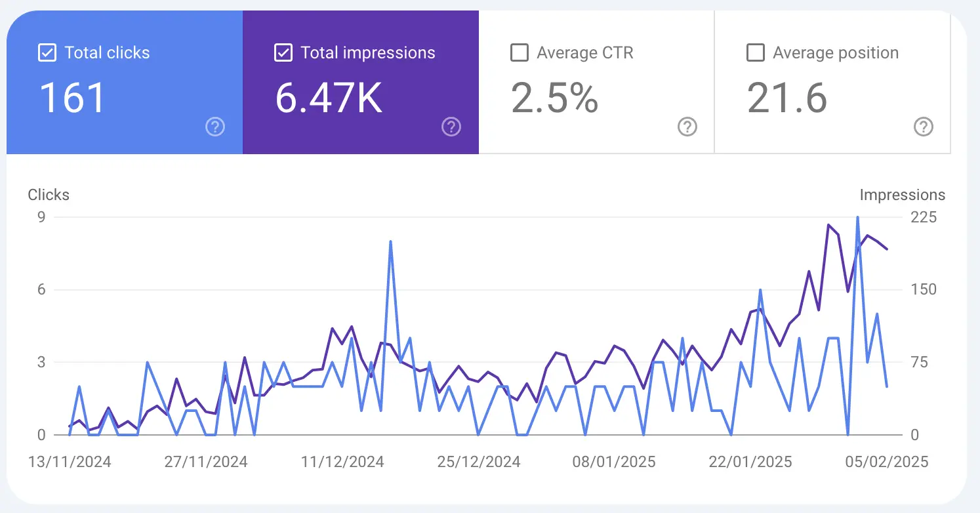The image size is (980, 513).
Task: Open help icon on Total impressions card
Action: tap(451, 127)
